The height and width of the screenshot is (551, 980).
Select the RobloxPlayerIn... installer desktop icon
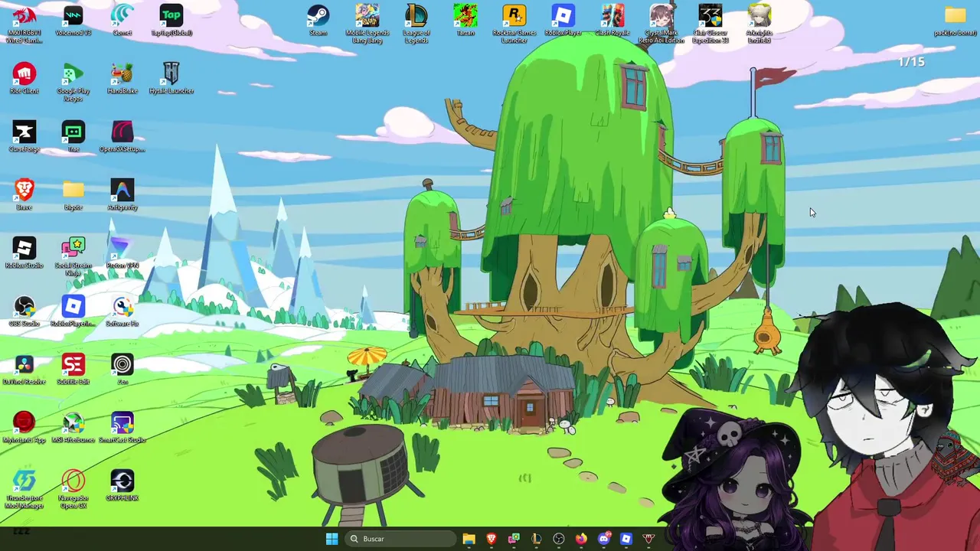click(x=73, y=311)
